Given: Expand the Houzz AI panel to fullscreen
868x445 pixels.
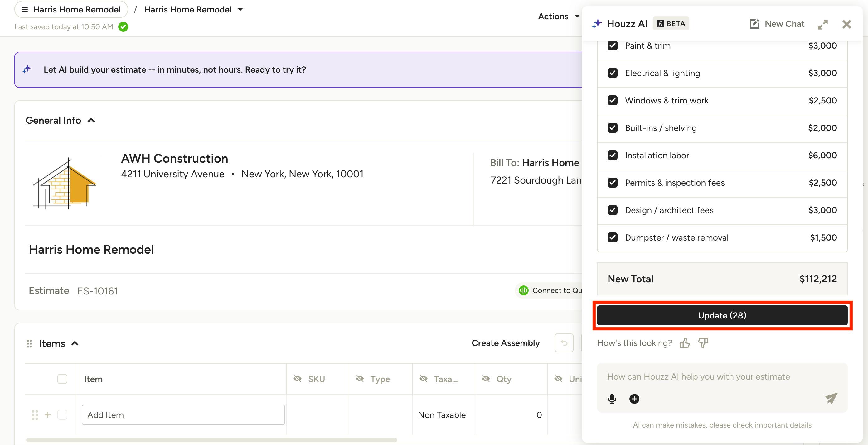Looking at the screenshot, I should click(x=822, y=24).
